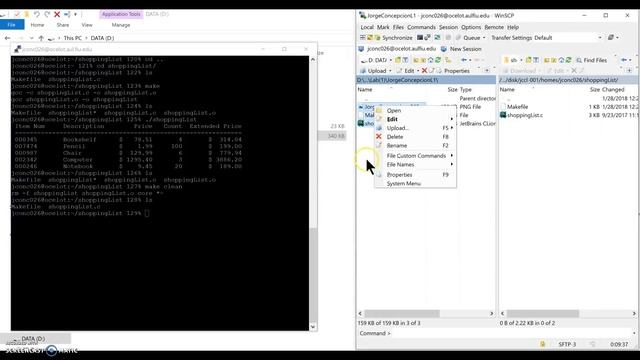Open the Mark menu in WinSCP
This screenshot has height=360, width=640.
383,27
